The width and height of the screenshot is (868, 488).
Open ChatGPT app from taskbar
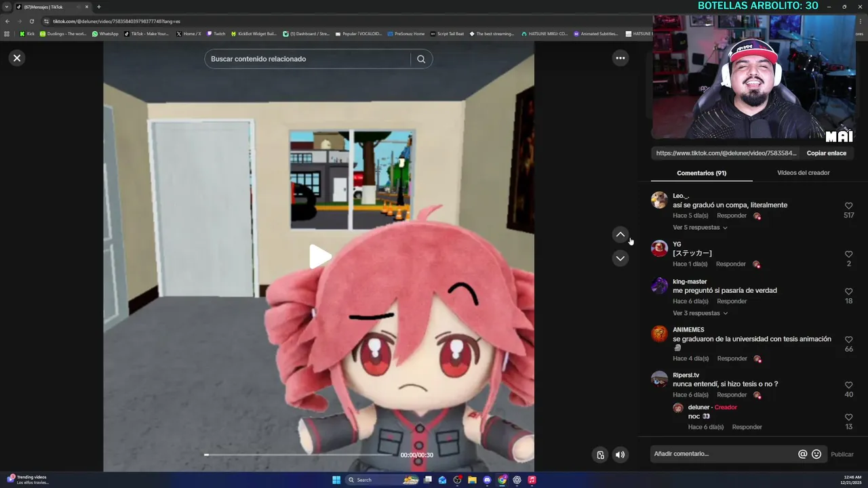[517, 480]
